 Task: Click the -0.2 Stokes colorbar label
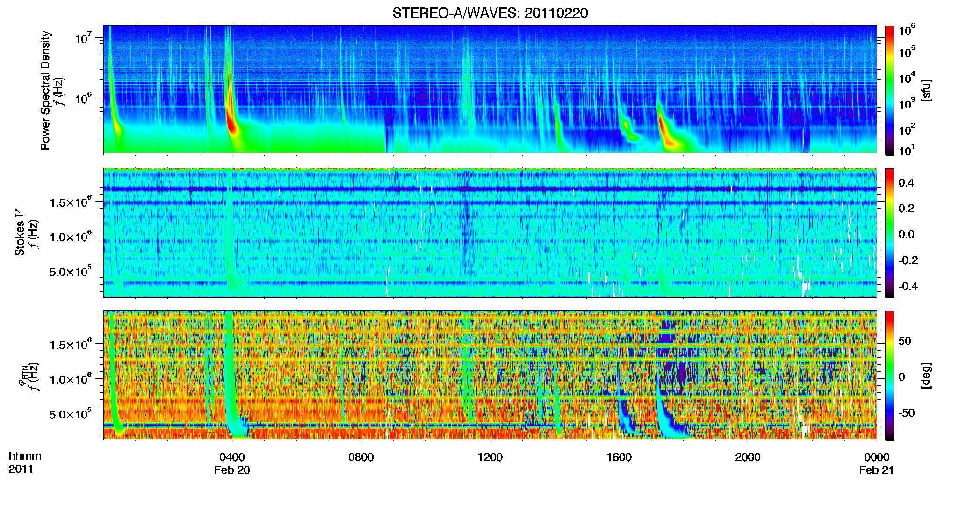[x=908, y=260]
